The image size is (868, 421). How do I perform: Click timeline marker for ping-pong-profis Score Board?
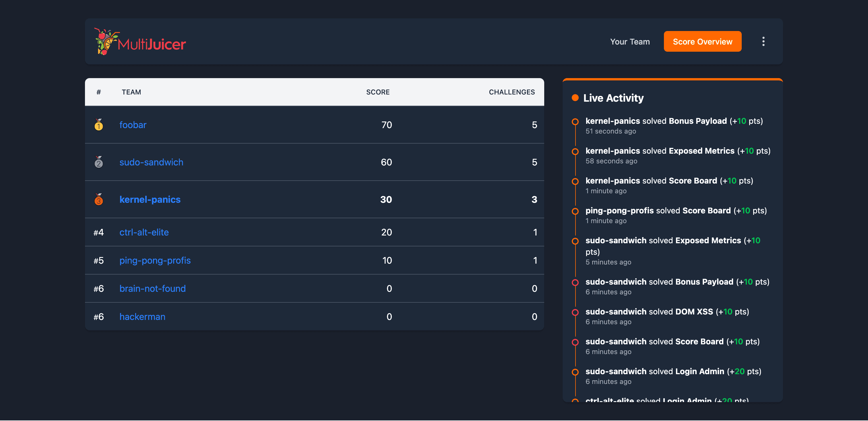(575, 211)
